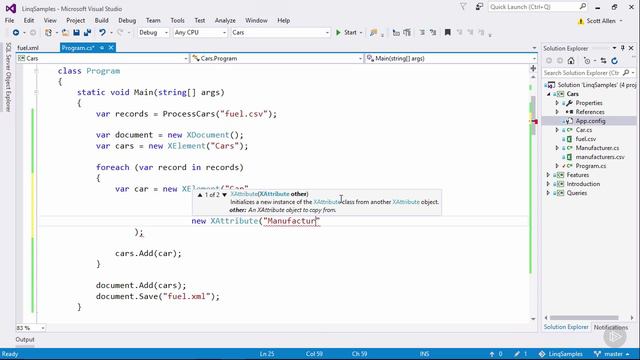Open the Cars project navigation combo box

[102, 58]
